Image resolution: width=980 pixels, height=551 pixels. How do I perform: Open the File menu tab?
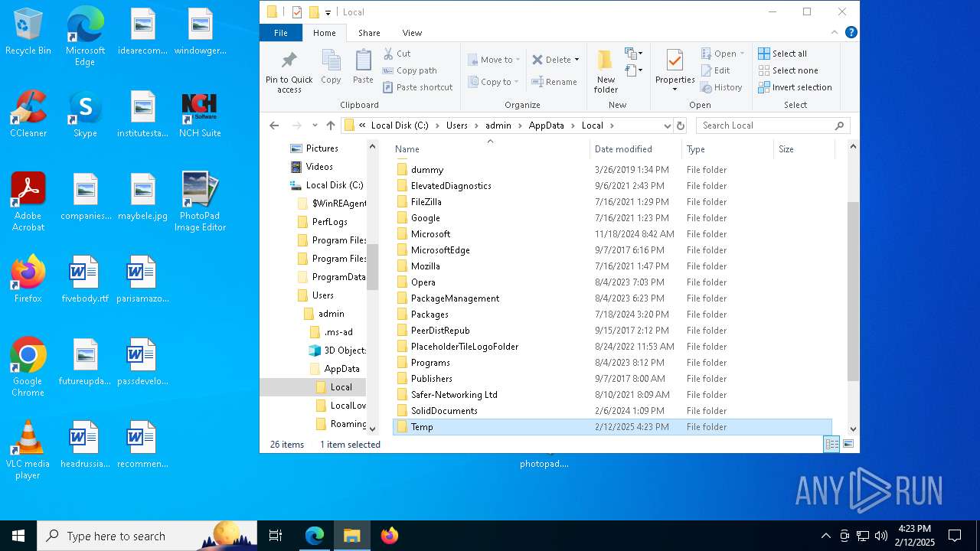tap(281, 33)
